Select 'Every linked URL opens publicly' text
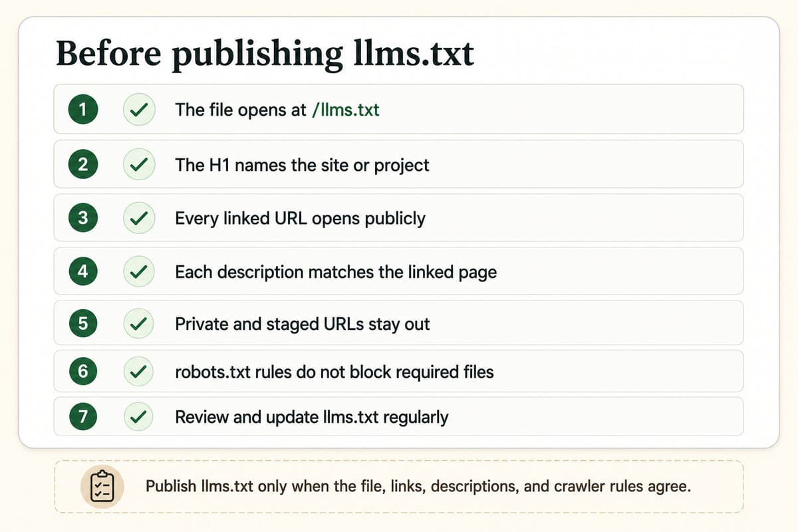 coord(300,218)
